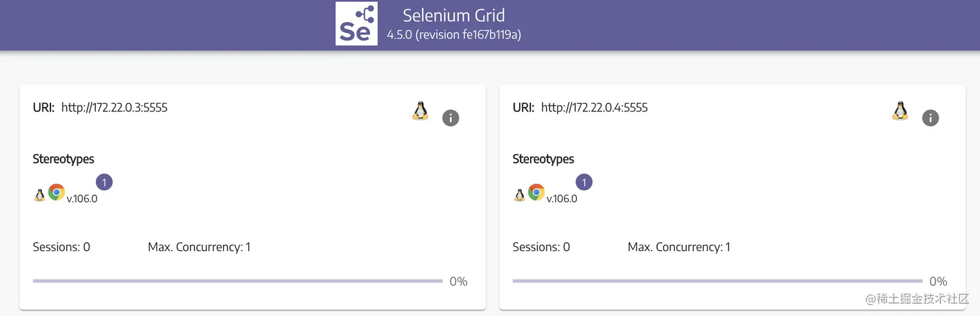The height and width of the screenshot is (316, 980).
Task: Click the slot count badge on node 172.22.0.4
Action: tap(584, 183)
